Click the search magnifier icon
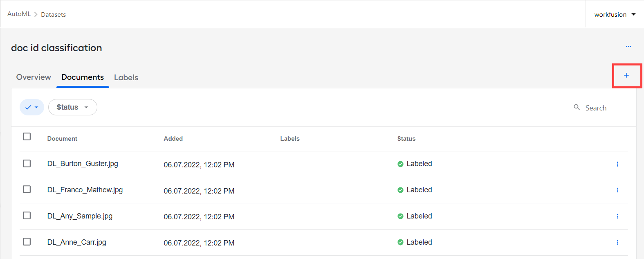Screen dimensions: 644x259 [577, 107]
